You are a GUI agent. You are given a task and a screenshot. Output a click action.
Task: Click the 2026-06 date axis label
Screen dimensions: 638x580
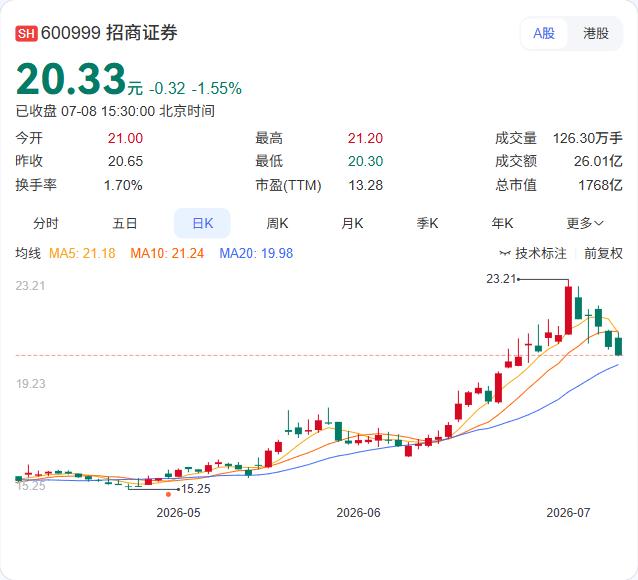[x=358, y=512]
